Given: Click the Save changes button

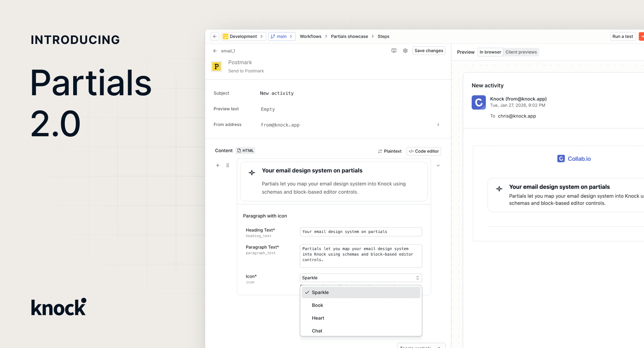Looking at the screenshot, I should pos(428,51).
